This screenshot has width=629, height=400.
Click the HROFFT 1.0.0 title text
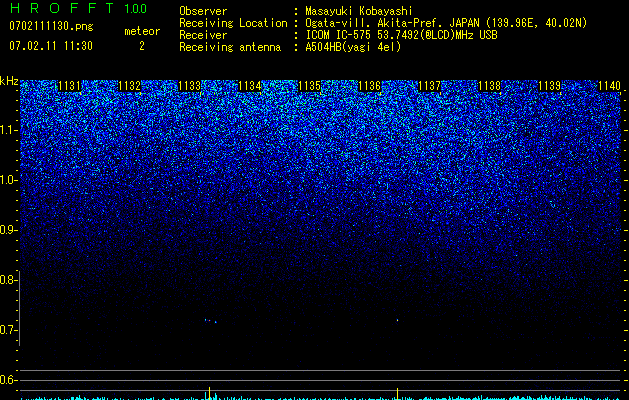(x=78, y=8)
